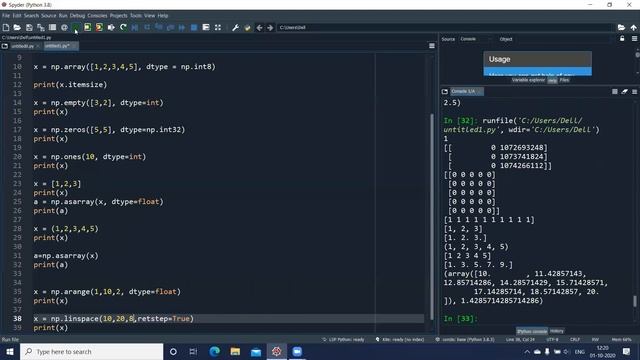Image resolution: width=640 pixels, height=360 pixels.
Task: Open the Debug menu
Action: [77, 16]
